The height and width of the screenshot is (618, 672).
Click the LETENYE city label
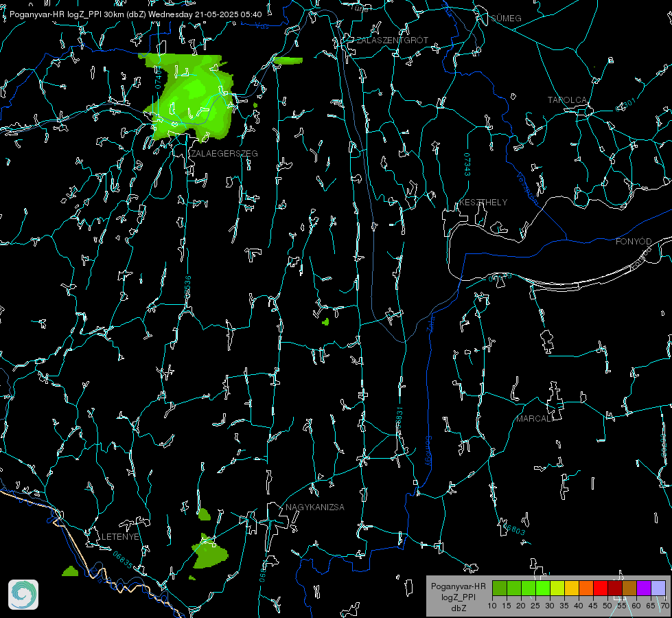[120, 536]
